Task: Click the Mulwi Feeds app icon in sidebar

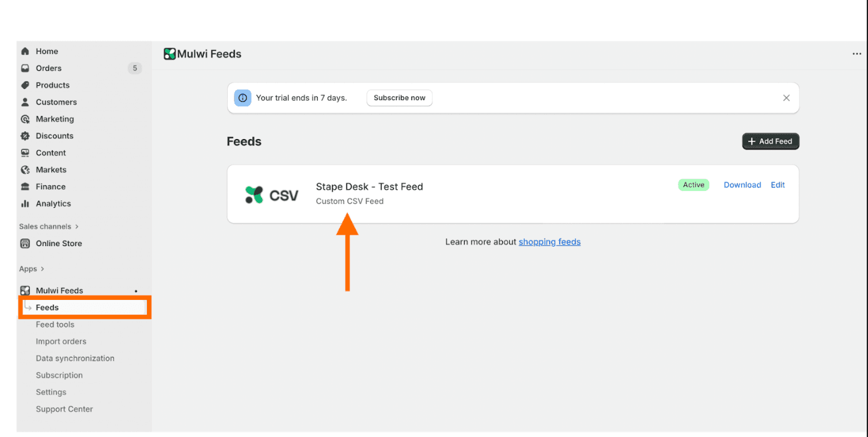Action: point(25,290)
